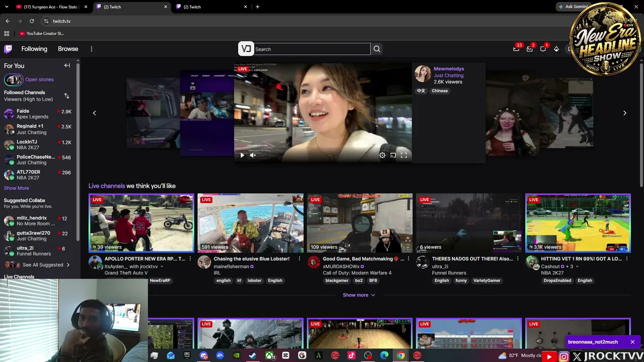Open Microsoft Edge from the taskbar
Image resolution: width=644 pixels, height=362 pixels.
pos(384,355)
